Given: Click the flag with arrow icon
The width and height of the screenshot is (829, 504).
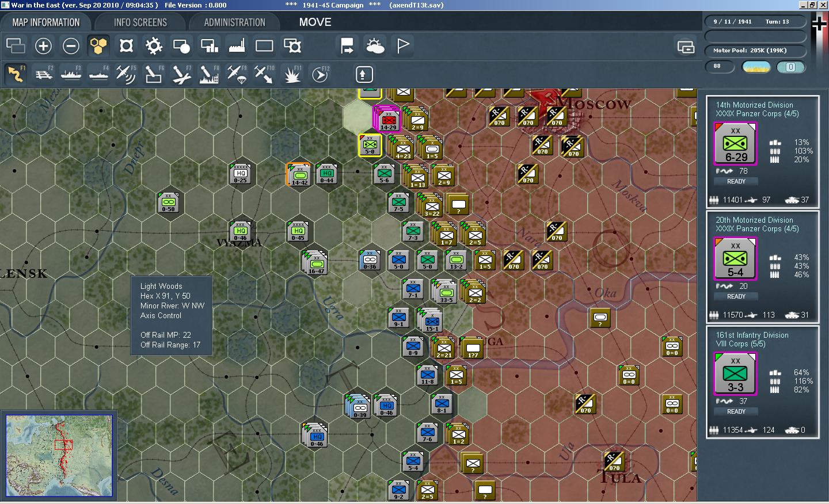Looking at the screenshot, I should 347,45.
